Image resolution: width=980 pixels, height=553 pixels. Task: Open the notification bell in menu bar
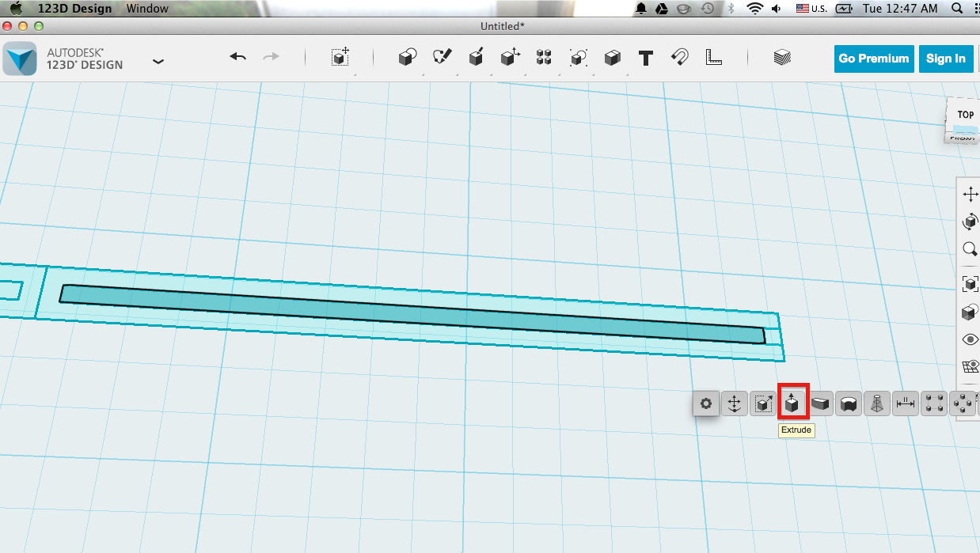tap(640, 8)
